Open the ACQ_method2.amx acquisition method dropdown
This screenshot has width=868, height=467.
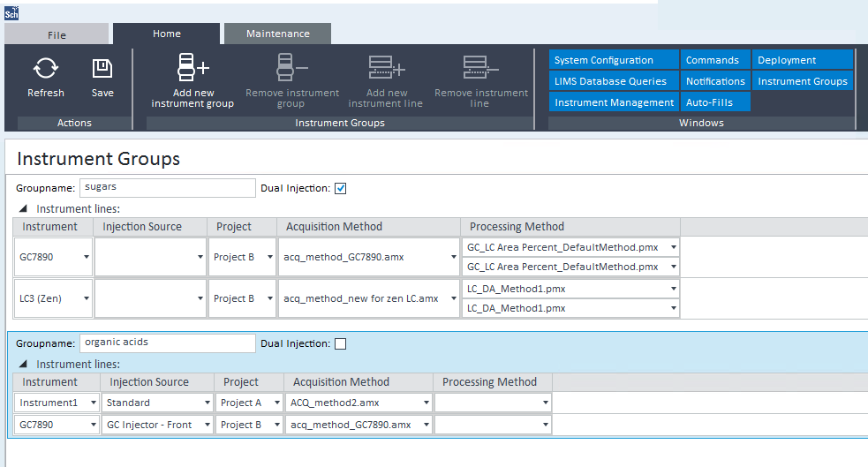426,403
